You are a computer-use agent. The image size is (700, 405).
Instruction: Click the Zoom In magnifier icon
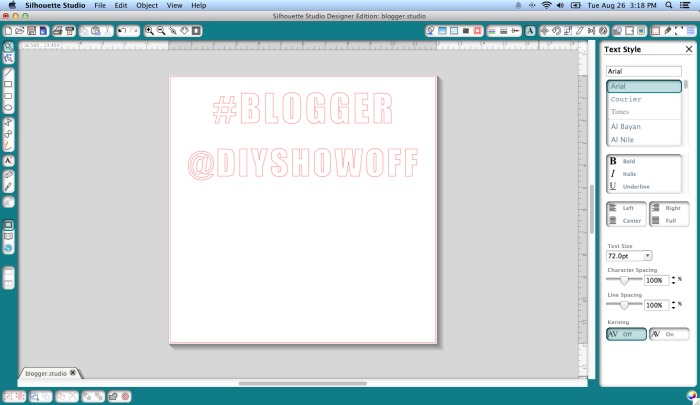(x=149, y=32)
